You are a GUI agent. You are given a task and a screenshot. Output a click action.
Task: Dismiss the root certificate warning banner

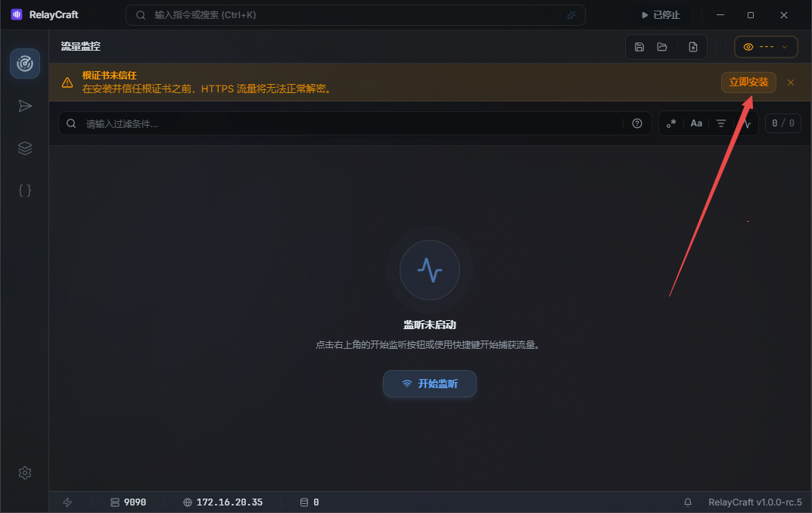point(790,82)
